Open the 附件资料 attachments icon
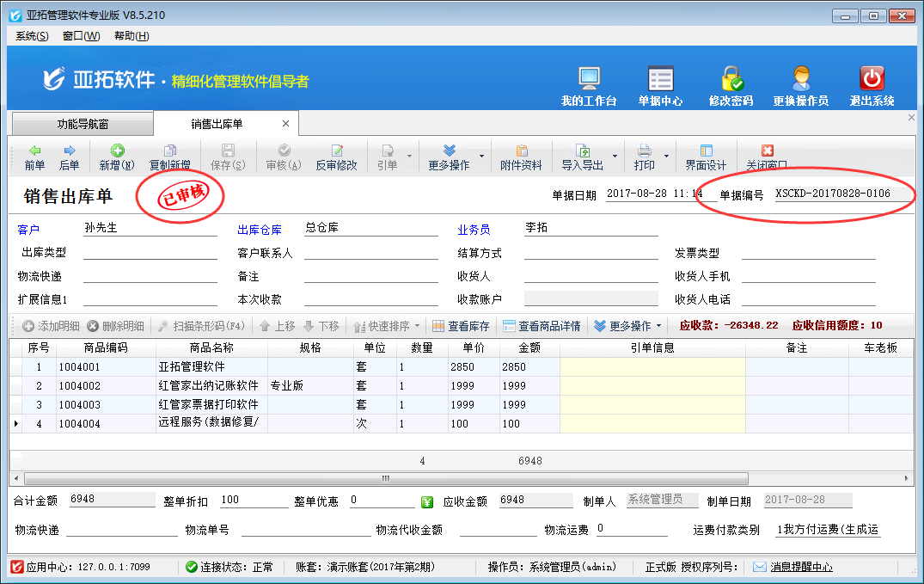The image size is (924, 584). [x=521, y=157]
